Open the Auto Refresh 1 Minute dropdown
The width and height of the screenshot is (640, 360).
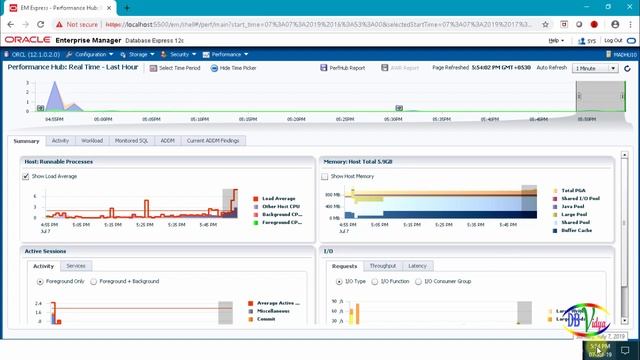(x=595, y=68)
